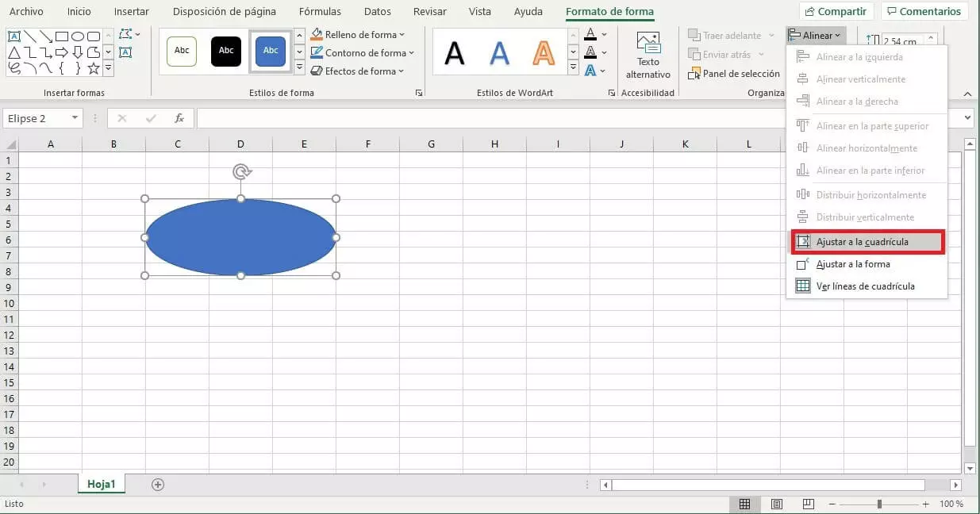Open the Vista tab
The width and height of the screenshot is (980, 514).
coord(480,12)
